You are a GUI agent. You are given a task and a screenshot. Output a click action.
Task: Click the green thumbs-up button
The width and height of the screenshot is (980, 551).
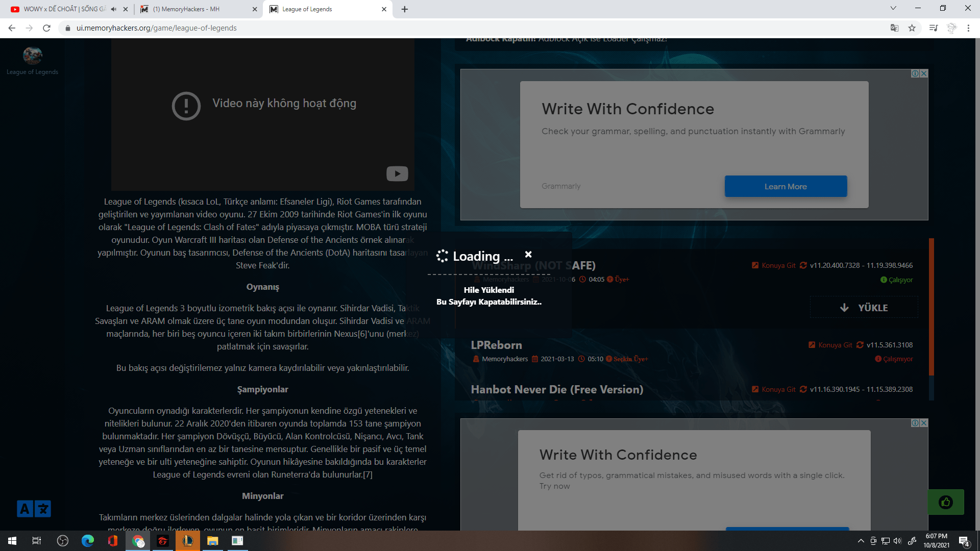(946, 502)
